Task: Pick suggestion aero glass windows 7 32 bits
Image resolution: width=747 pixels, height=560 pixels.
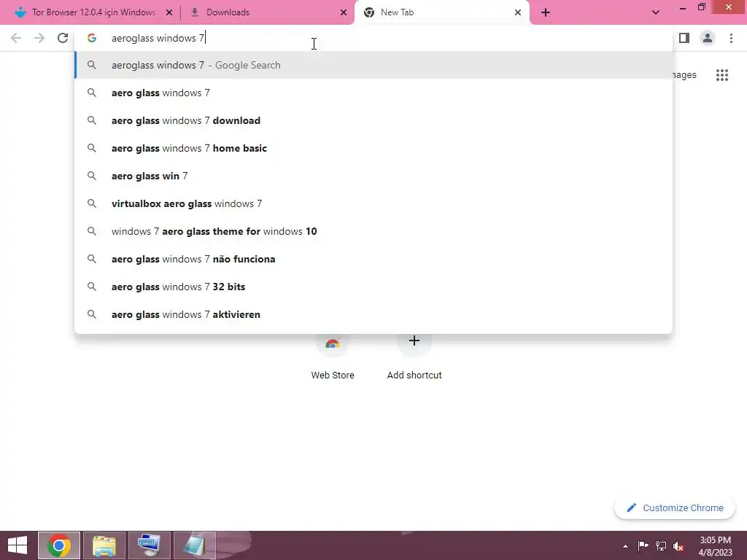Action: click(x=373, y=287)
